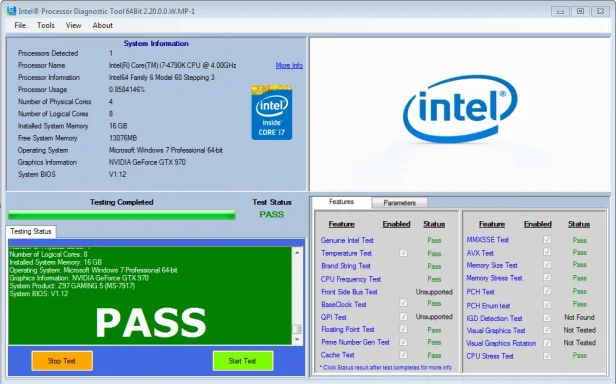Image resolution: width=616 pixels, height=384 pixels.
Task: Click the CPU Frequency Test label
Action: click(x=351, y=279)
